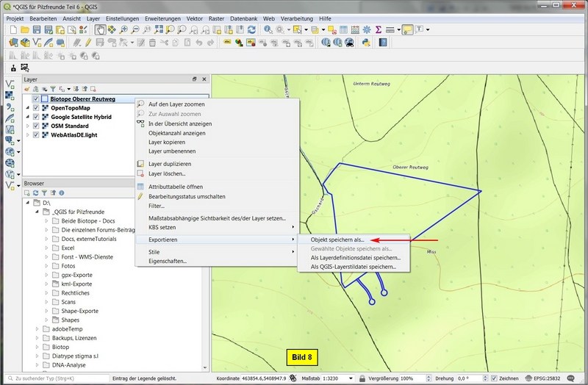This screenshot has width=588, height=385.
Task: Toggle the scale lock icon in status bar
Action: 362,378
